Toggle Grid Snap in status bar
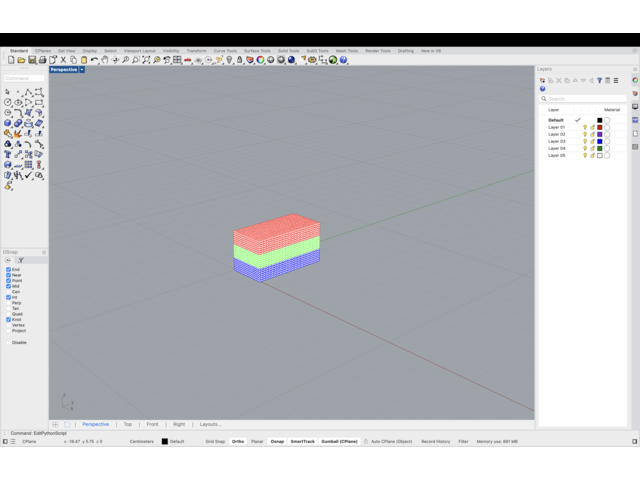Viewport: 640px width, 480px height. coord(215,442)
